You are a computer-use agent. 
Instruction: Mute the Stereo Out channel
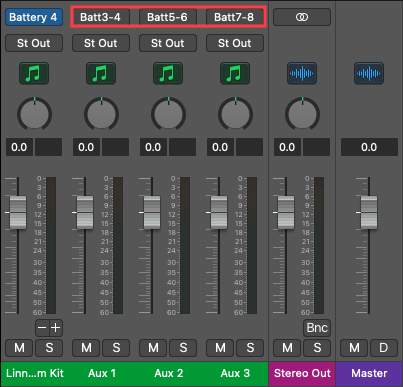(287, 348)
